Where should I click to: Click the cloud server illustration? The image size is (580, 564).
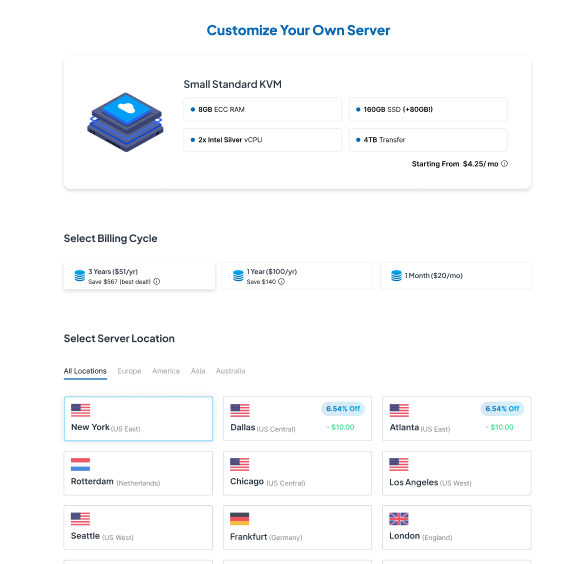(125, 122)
